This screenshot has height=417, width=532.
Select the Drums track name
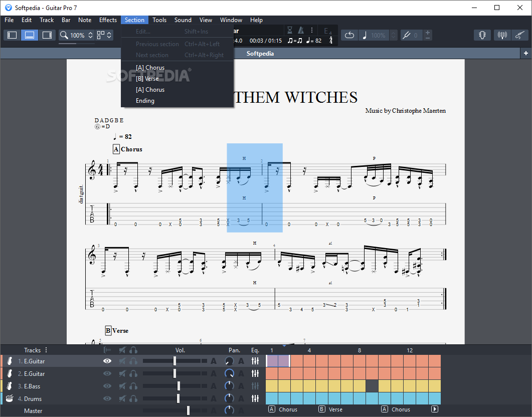33,398
